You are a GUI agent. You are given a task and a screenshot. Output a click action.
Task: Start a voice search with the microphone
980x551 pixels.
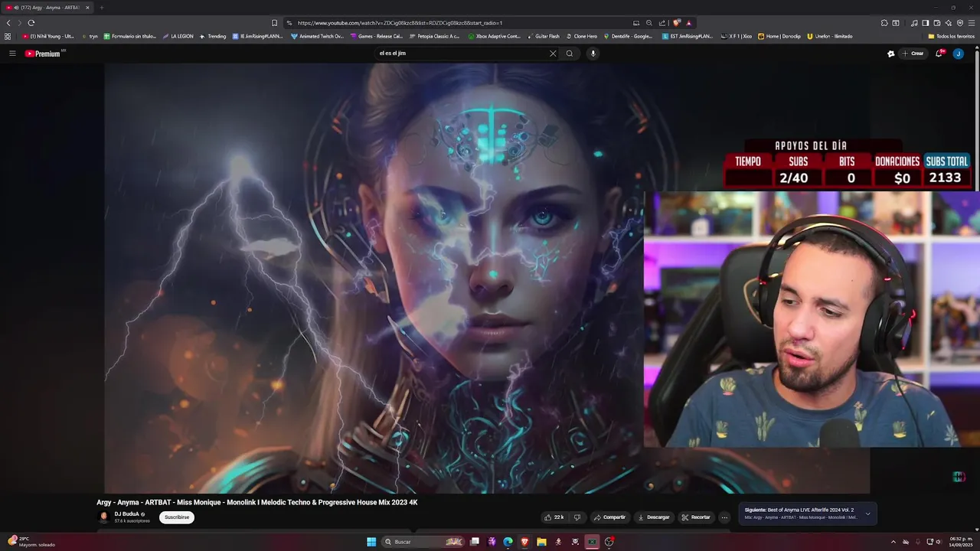593,54
